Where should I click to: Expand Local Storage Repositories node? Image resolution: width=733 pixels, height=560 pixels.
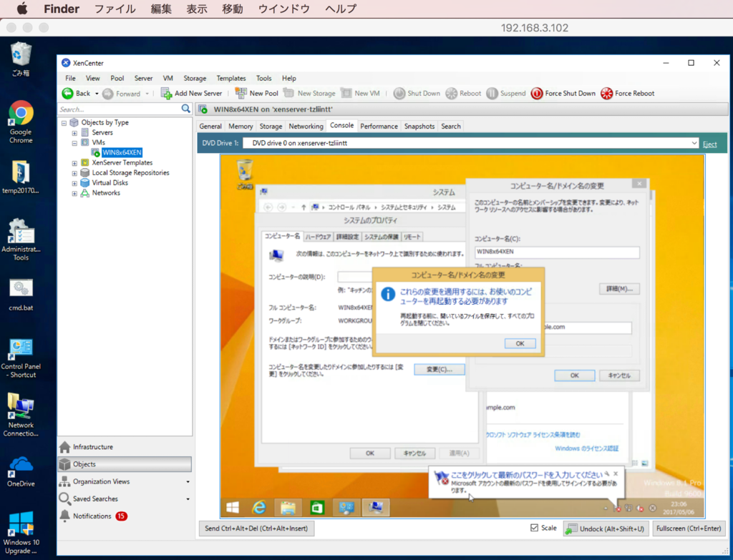coord(74,173)
